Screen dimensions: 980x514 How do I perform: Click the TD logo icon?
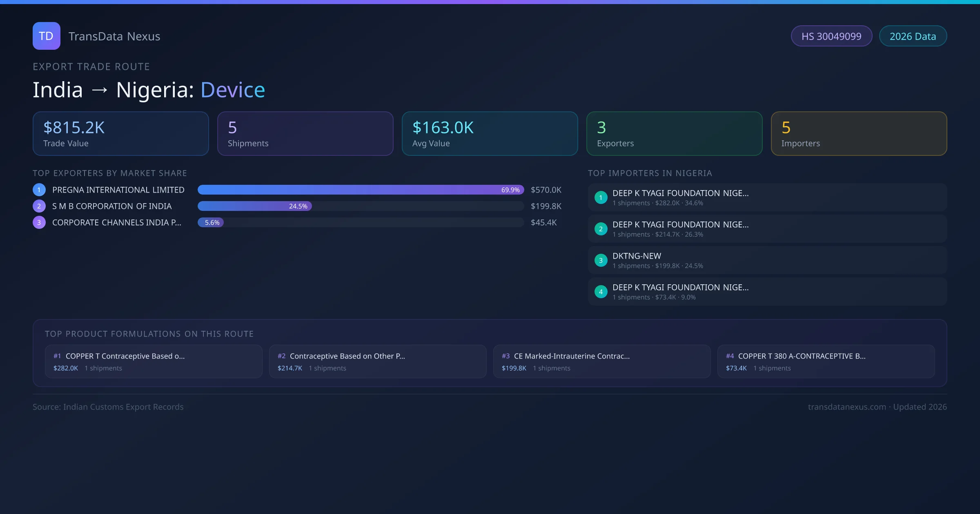(46, 36)
